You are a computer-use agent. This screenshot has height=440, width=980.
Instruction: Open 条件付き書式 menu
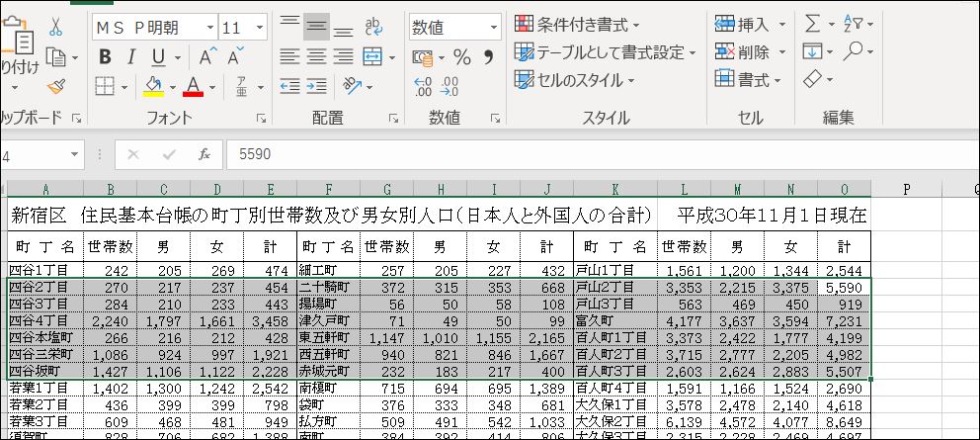(578, 25)
